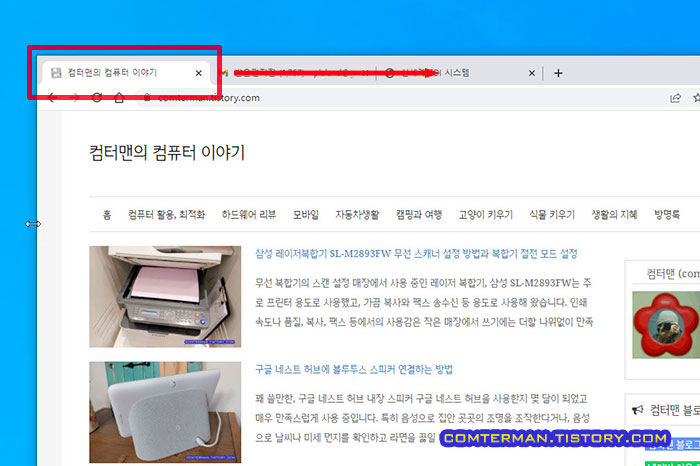Click the Nest Hub excerpt starting 꽤 쓸만한
Screen dimensions: 700x466
[422, 418]
